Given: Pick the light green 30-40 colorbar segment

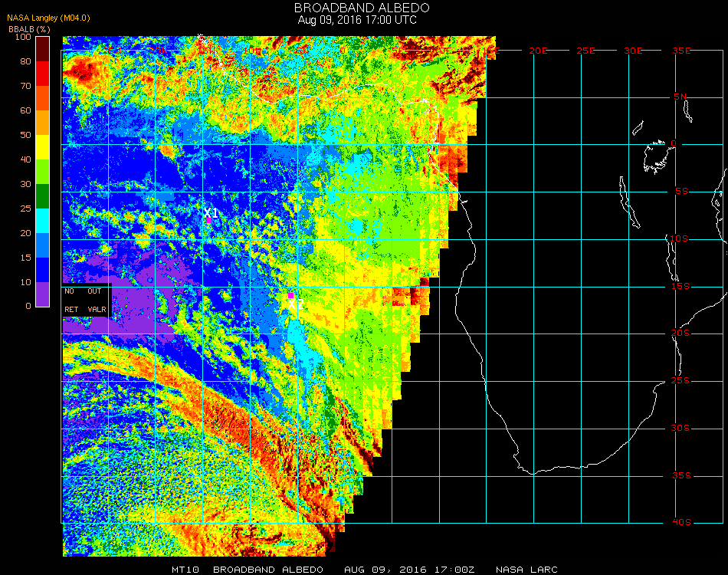Looking at the screenshot, I should [x=43, y=172].
